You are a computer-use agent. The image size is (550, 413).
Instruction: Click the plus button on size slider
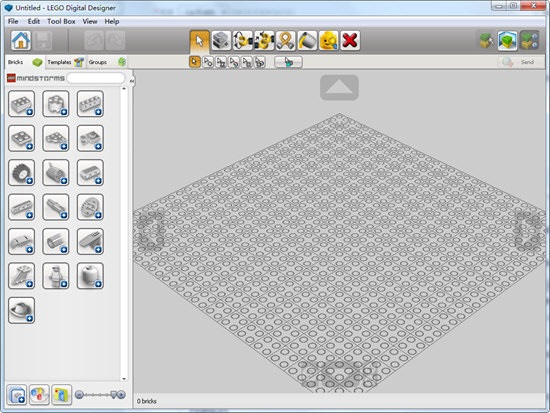click(x=121, y=395)
